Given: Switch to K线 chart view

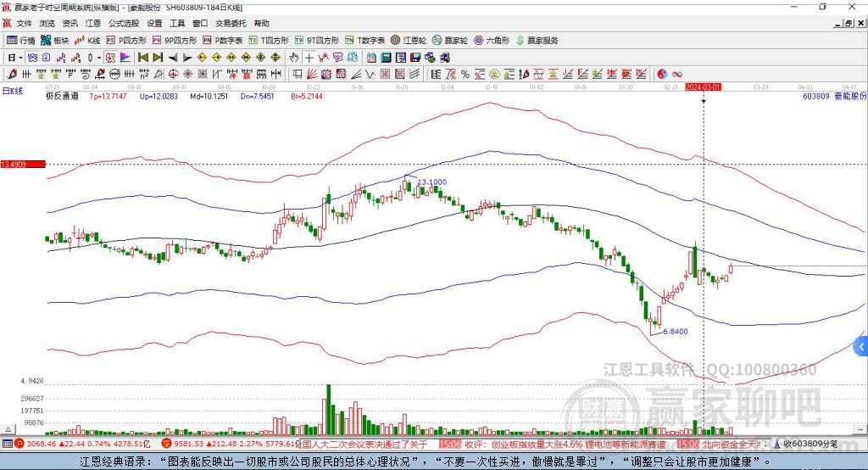Looking at the screenshot, I should [x=87, y=41].
